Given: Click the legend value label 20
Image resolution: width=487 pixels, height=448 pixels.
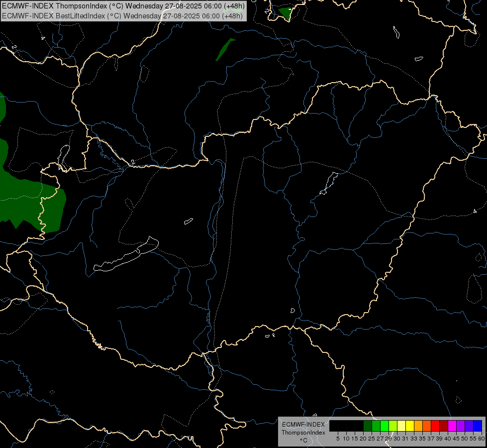Looking at the screenshot, I should point(363,439).
